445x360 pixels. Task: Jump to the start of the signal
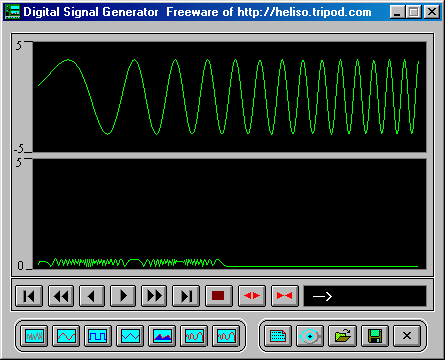(29, 296)
